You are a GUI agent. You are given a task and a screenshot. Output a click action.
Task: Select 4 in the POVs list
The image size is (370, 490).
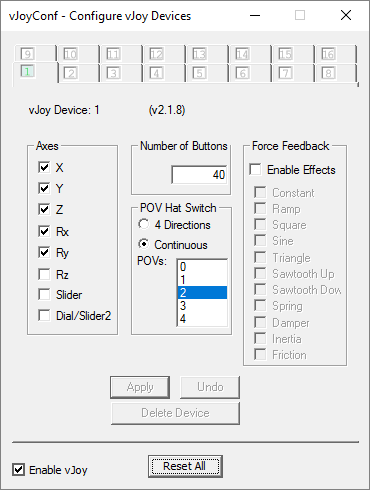coord(202,318)
